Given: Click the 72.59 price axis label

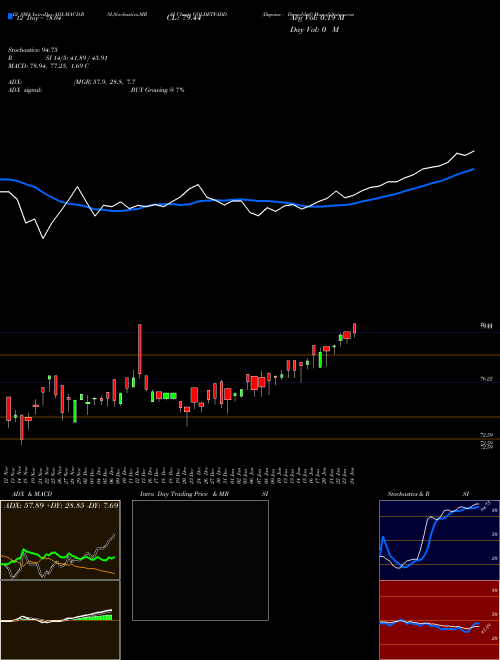Looking at the screenshot, I should (487, 435).
